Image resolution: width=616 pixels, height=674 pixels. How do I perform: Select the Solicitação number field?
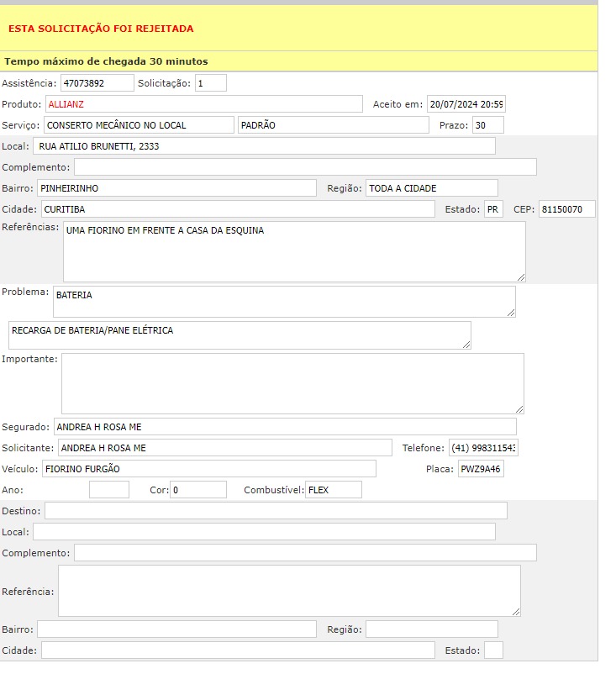click(210, 83)
